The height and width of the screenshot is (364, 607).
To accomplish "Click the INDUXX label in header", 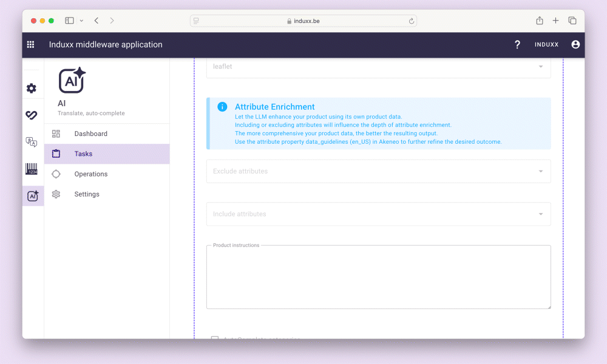I will click(546, 45).
